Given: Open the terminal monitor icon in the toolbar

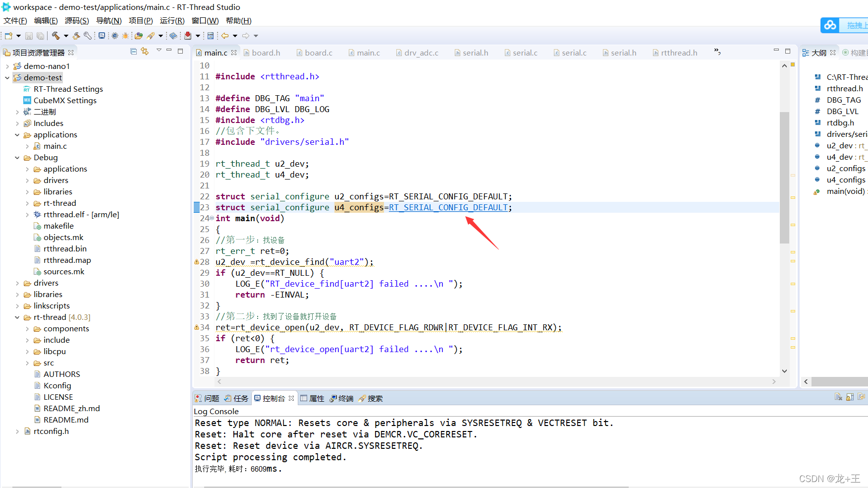Looking at the screenshot, I should 102,36.
